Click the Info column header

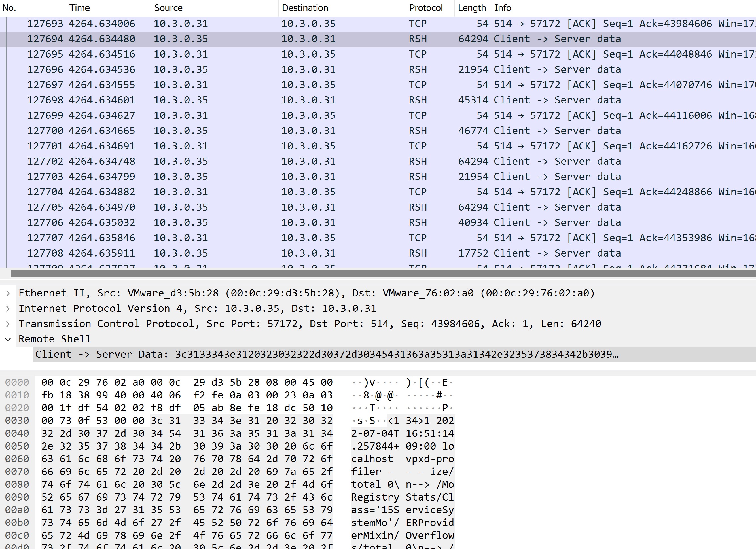pyautogui.click(x=503, y=8)
